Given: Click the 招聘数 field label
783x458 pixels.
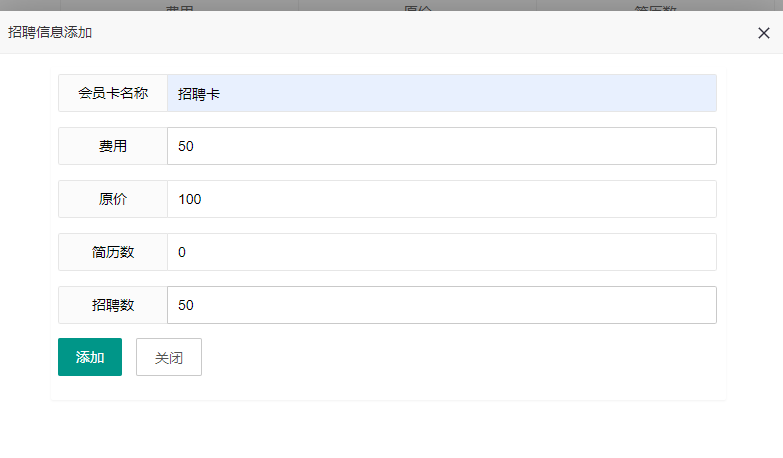Looking at the screenshot, I should [x=113, y=305].
